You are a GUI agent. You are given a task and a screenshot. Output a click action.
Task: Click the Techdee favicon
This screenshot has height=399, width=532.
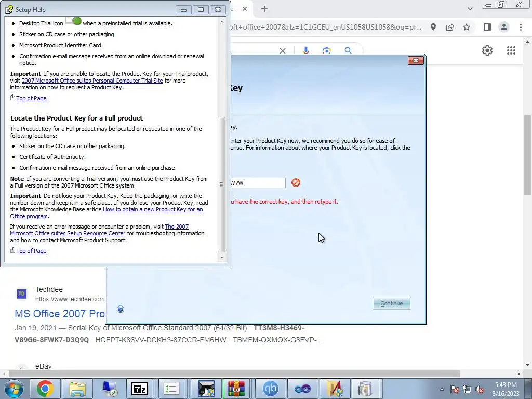(x=22, y=294)
